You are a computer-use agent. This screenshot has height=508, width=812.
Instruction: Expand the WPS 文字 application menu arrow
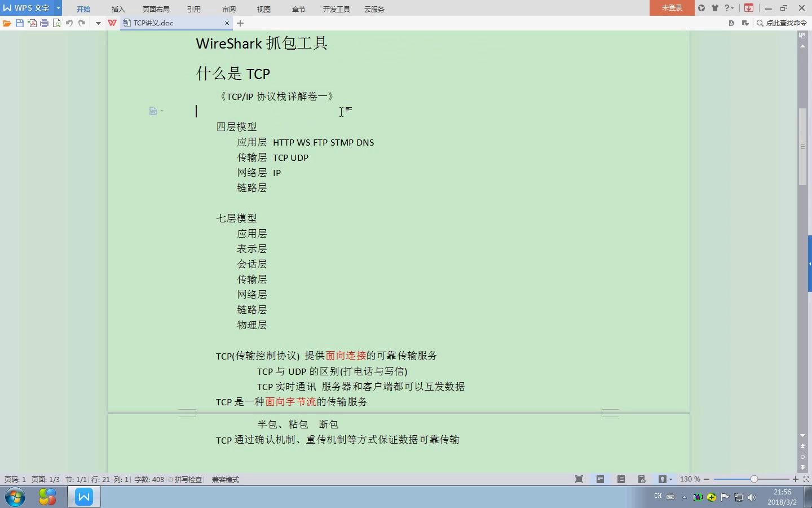pos(58,8)
